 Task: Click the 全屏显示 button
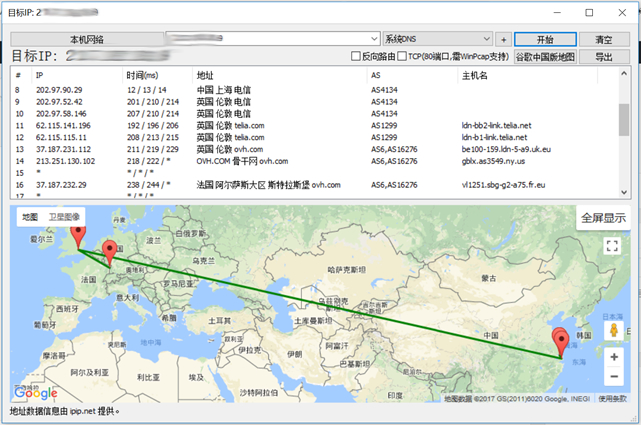pyautogui.click(x=602, y=218)
